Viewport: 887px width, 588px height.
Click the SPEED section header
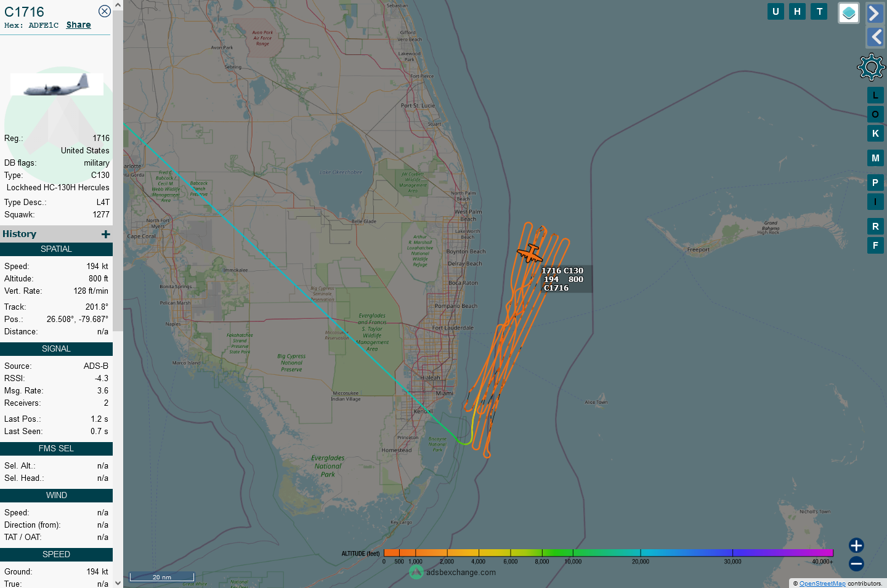click(56, 555)
